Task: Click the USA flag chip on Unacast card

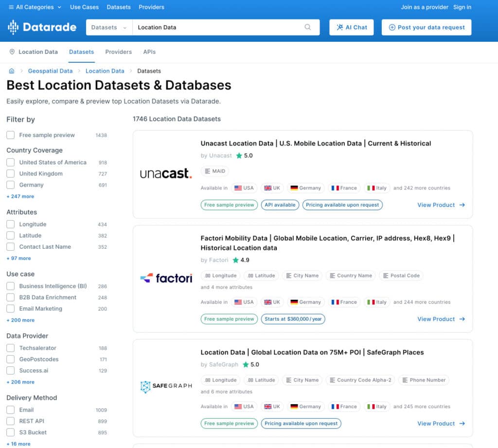Action: 244,188
